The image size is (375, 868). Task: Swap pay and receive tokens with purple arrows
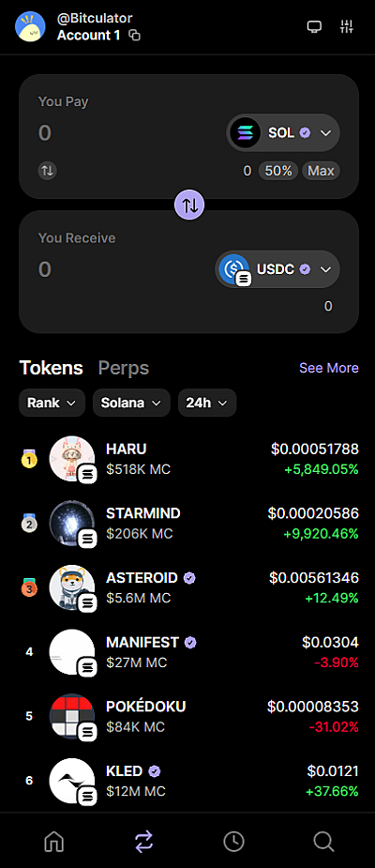[189, 205]
